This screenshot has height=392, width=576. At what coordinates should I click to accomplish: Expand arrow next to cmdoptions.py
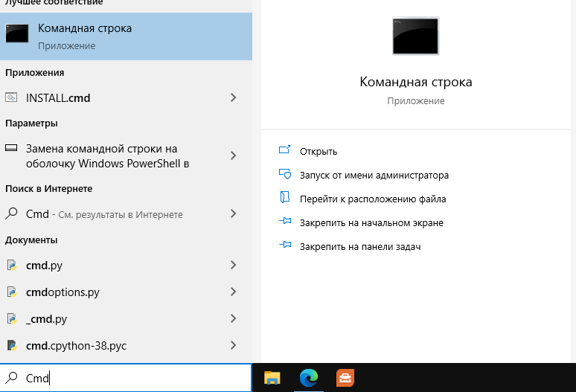pyautogui.click(x=233, y=292)
